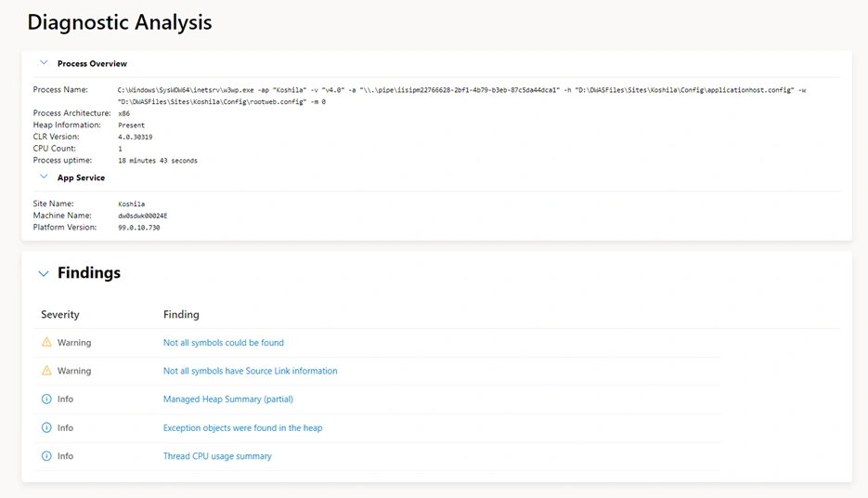Click the w3wp.exe process command line text
The height and width of the screenshot is (498, 868).
[x=461, y=90]
